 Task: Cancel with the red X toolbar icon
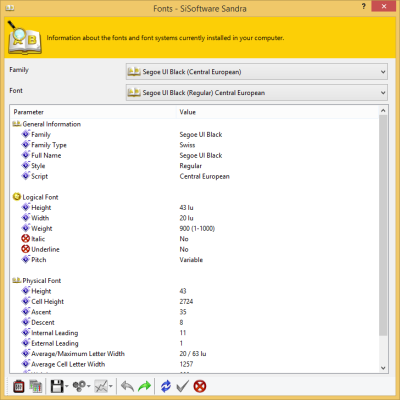click(200, 386)
